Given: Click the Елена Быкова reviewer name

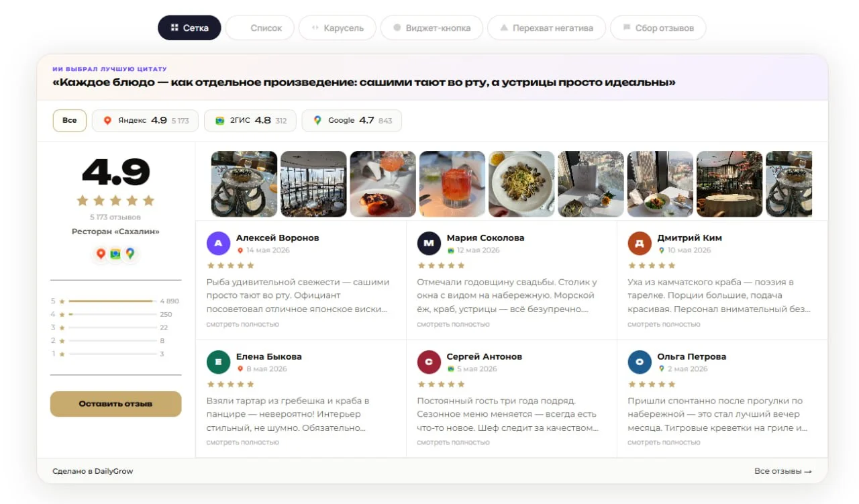Looking at the screenshot, I should tap(269, 356).
